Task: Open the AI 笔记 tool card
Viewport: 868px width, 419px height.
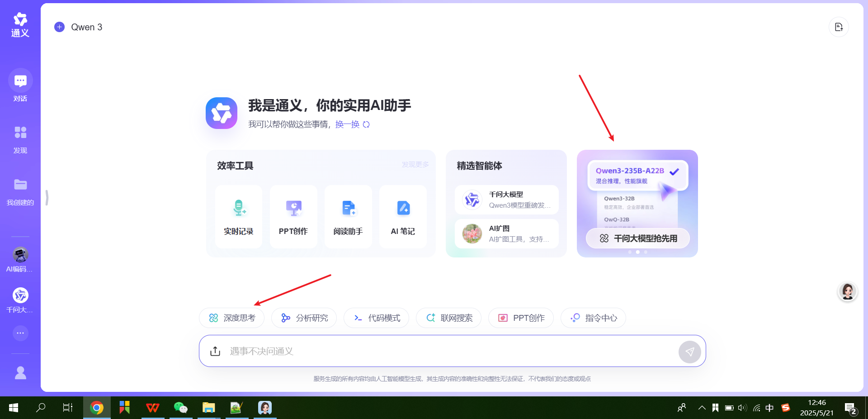Action: point(403,217)
